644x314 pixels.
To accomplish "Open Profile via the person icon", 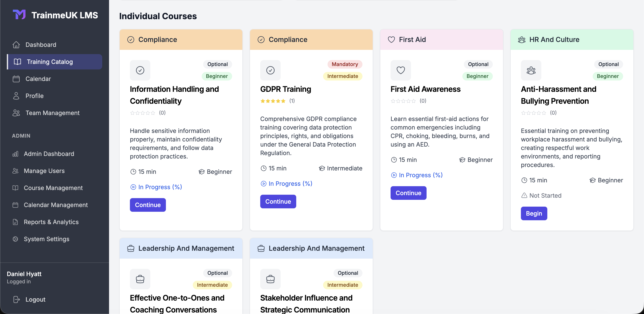I will [16, 96].
